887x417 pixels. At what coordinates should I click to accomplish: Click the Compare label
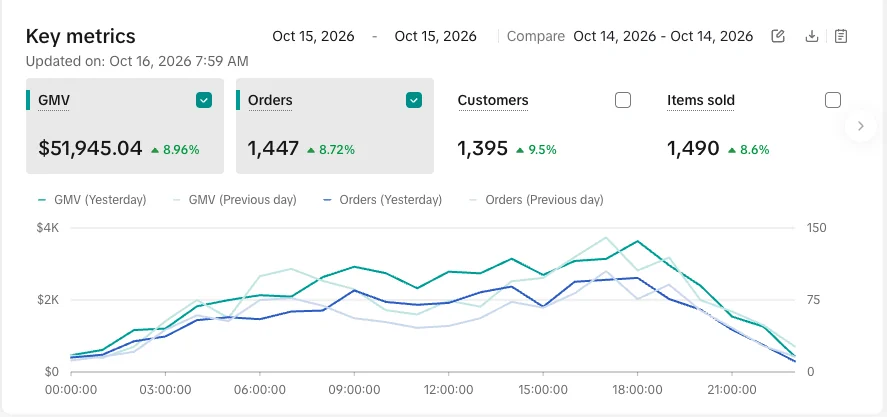[536, 36]
